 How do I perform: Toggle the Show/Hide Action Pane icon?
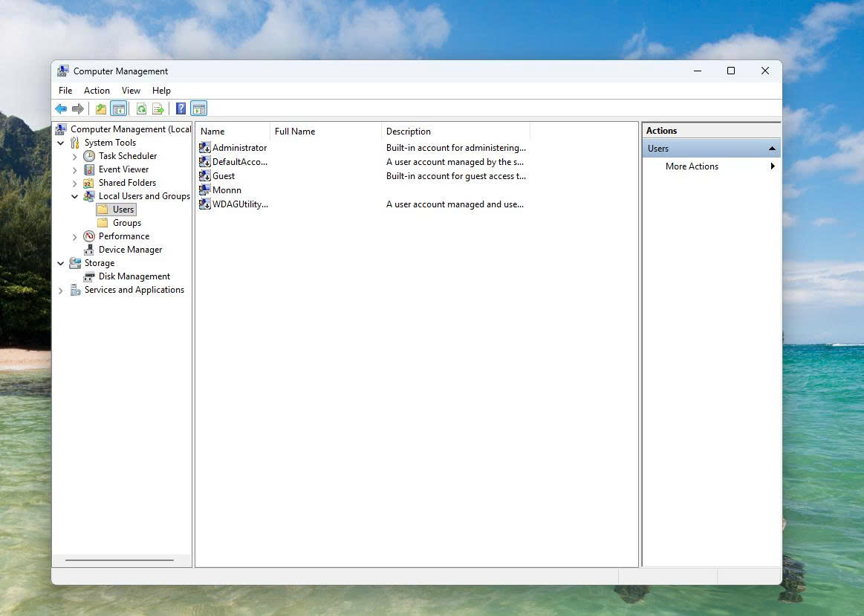coord(199,109)
